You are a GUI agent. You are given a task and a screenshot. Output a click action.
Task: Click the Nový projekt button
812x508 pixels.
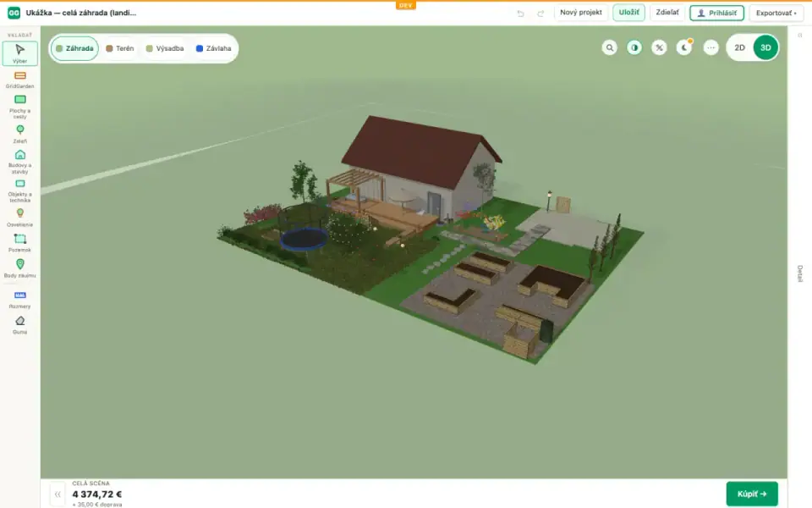[580, 13]
